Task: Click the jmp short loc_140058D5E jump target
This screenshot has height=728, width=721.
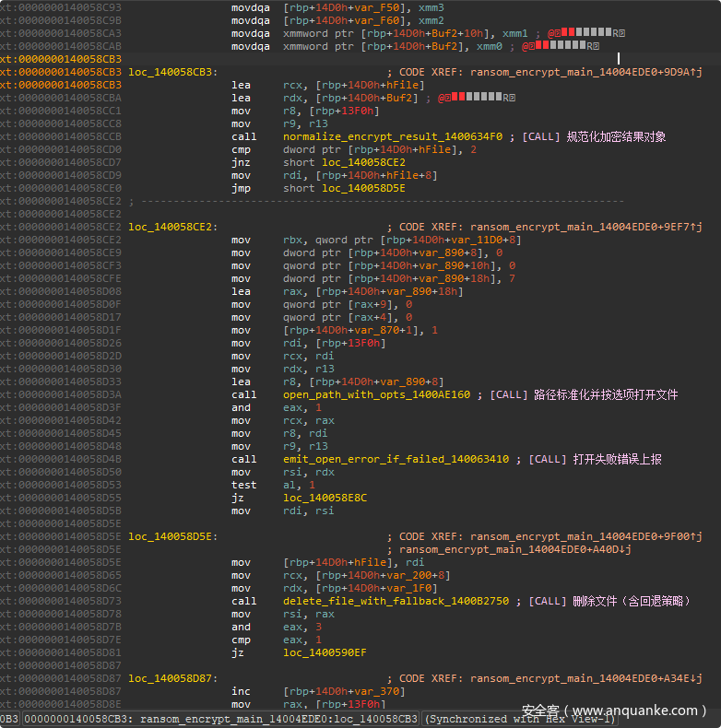Action: tap(362, 188)
